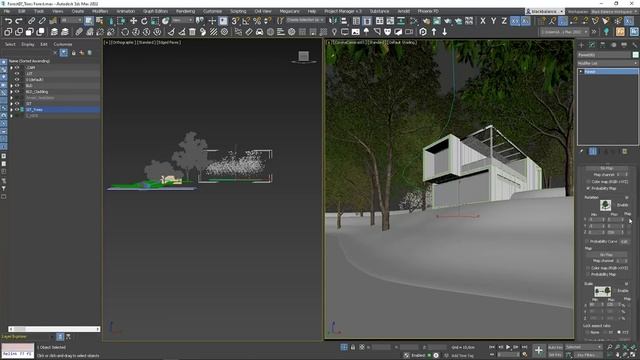The height and width of the screenshot is (360, 640).
Task: Click the Auto Key button
Action: tap(555, 347)
